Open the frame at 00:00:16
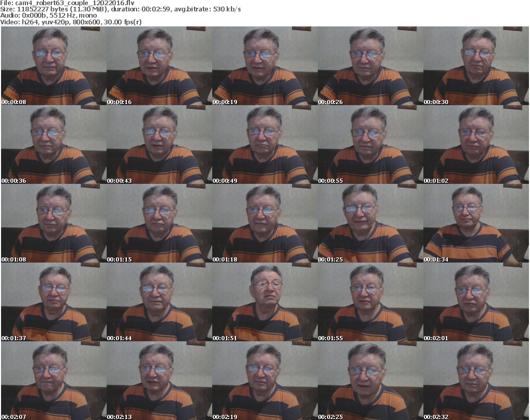530x420 pixels. [x=159, y=66]
